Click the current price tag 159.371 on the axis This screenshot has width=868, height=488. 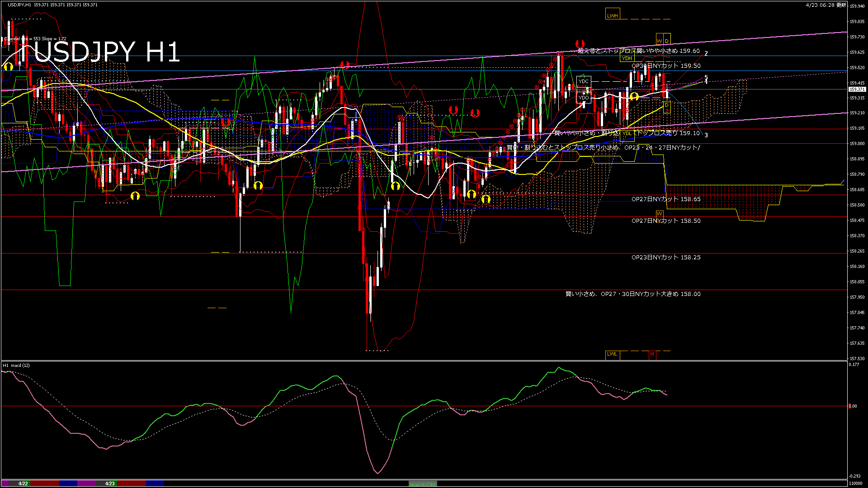click(x=857, y=89)
